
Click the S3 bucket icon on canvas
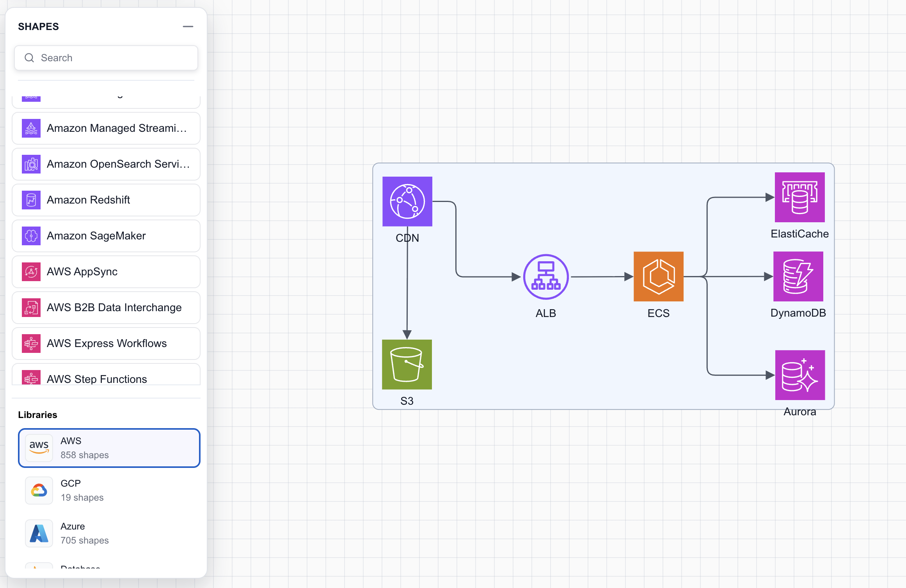pos(407,364)
